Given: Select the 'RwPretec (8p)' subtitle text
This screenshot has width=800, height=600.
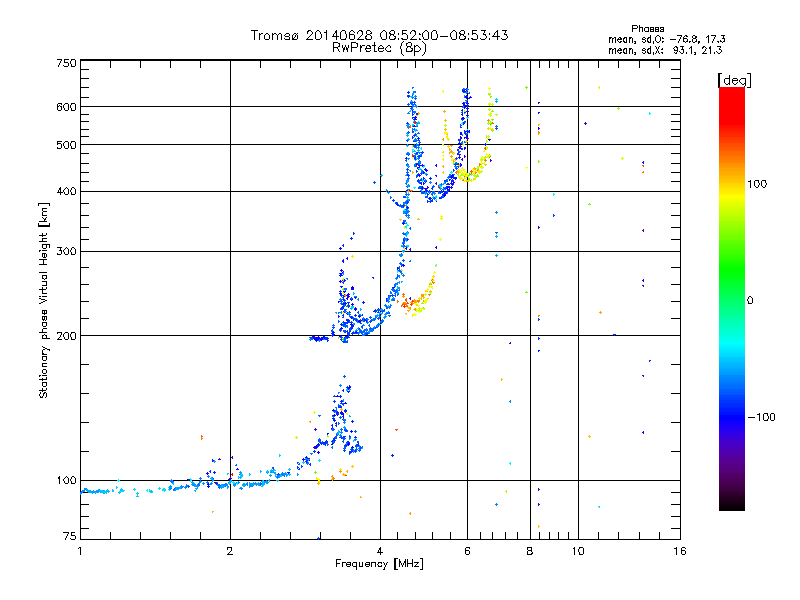Looking at the screenshot, I should (379, 48).
